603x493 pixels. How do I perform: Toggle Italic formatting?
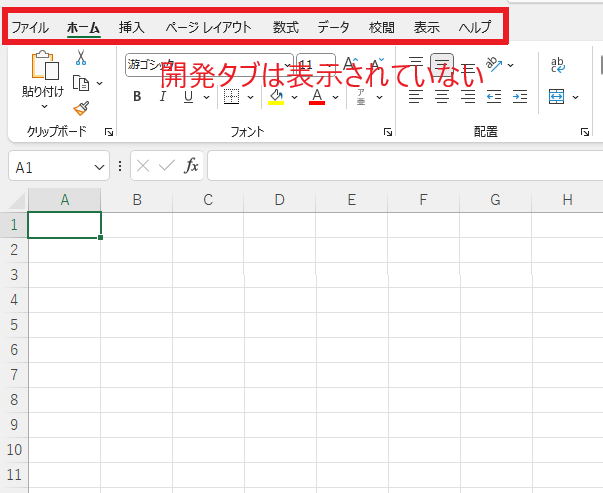click(x=162, y=97)
